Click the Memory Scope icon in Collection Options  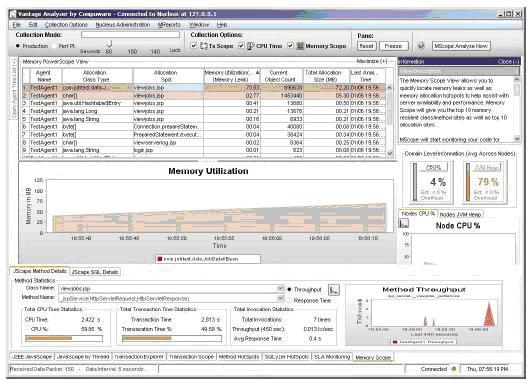click(300, 46)
